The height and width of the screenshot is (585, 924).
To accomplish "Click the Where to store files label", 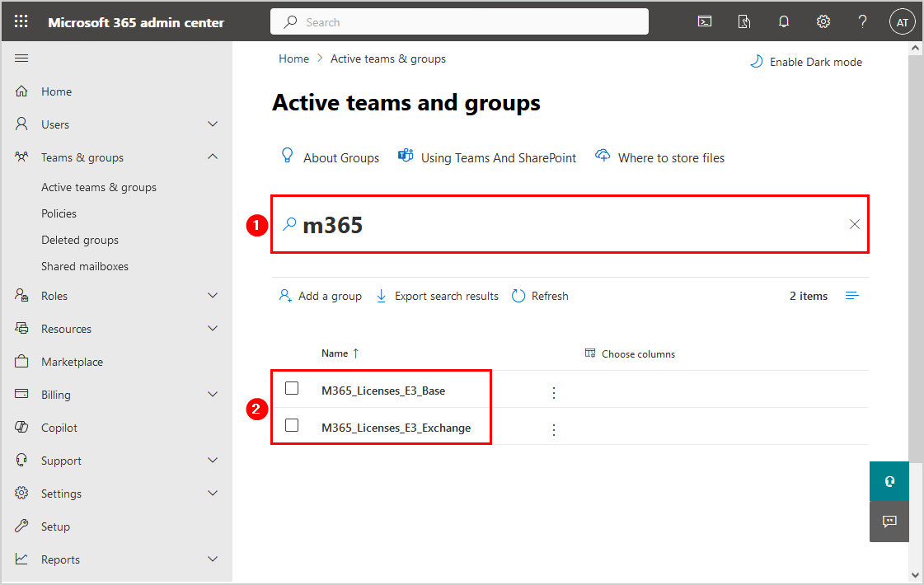I will tap(671, 158).
